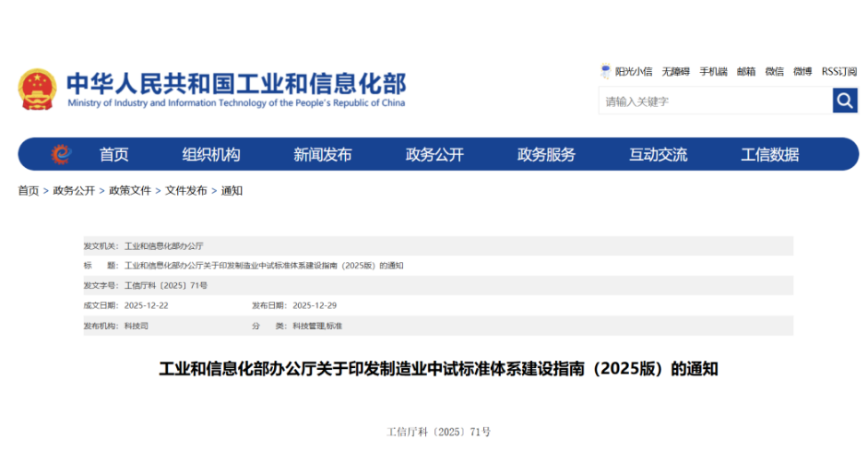This screenshot has width=868, height=452.
Task: Open the 工信数据 menu item
Action: click(x=769, y=155)
